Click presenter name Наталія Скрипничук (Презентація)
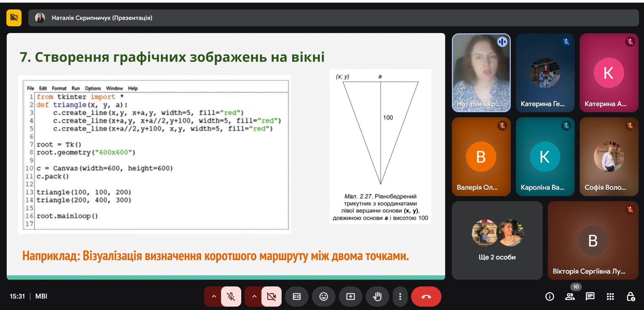The image size is (644, 310). pos(102,18)
